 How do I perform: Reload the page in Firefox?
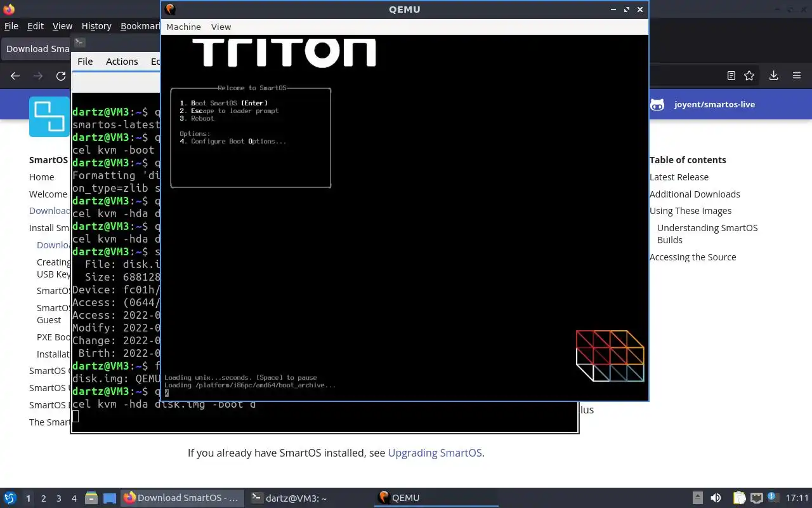click(61, 76)
